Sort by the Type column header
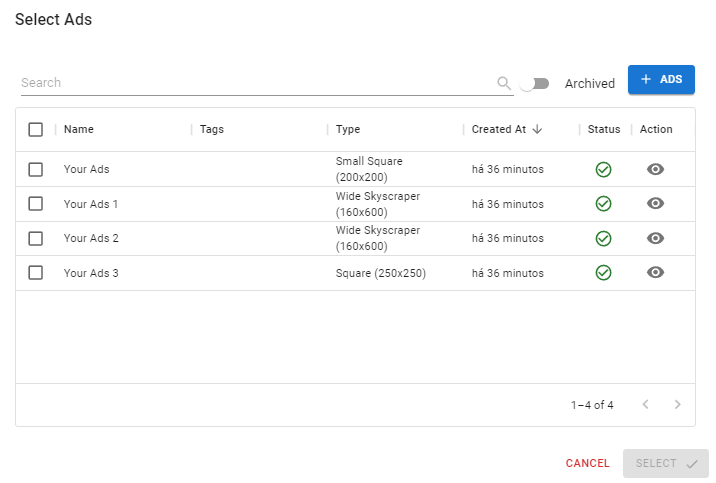 (x=348, y=129)
